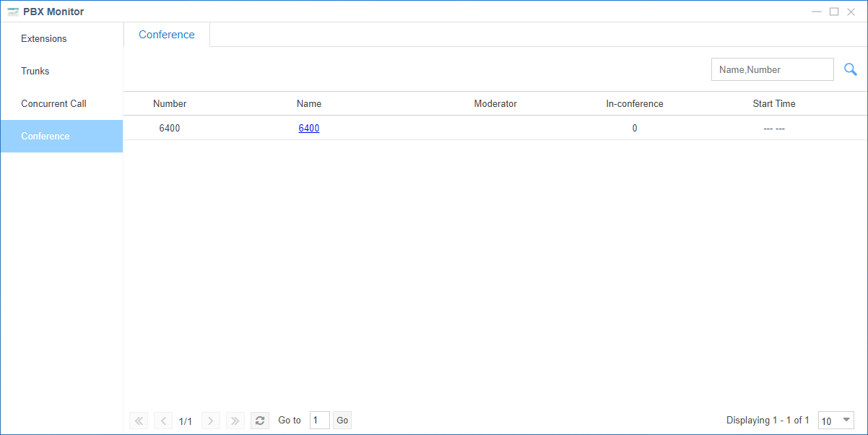Open Extensions in the sidebar

(x=44, y=39)
